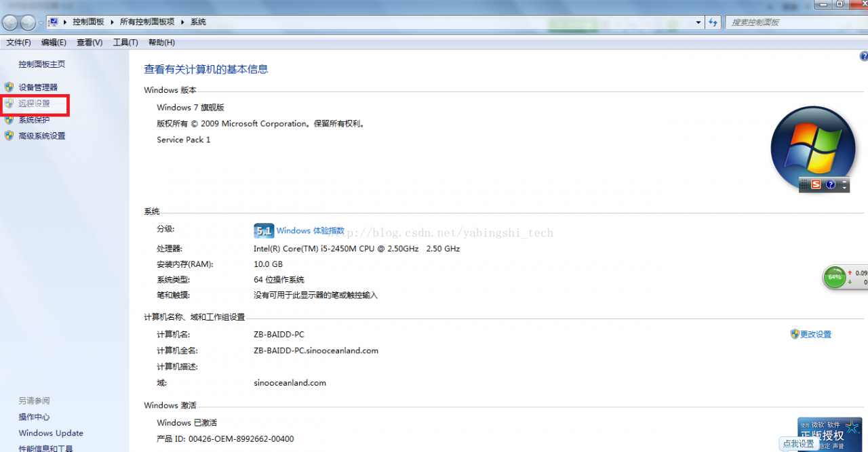
Task: Click the 没有可用于此显示器的笔或触控输入 text
Action: click(x=315, y=295)
